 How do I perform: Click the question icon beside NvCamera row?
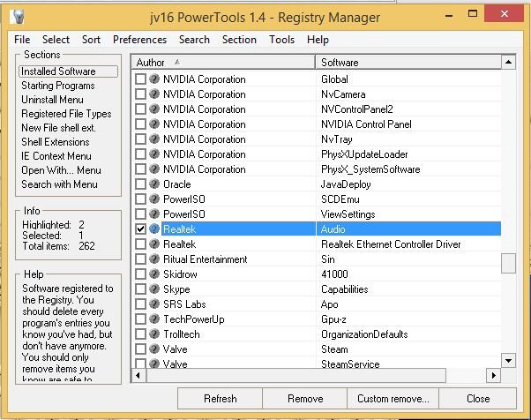pos(154,94)
